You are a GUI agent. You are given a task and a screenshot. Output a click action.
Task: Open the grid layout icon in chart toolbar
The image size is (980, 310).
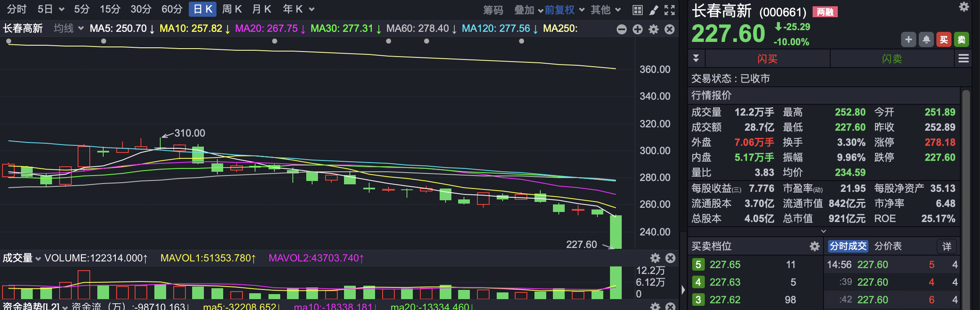(x=637, y=10)
